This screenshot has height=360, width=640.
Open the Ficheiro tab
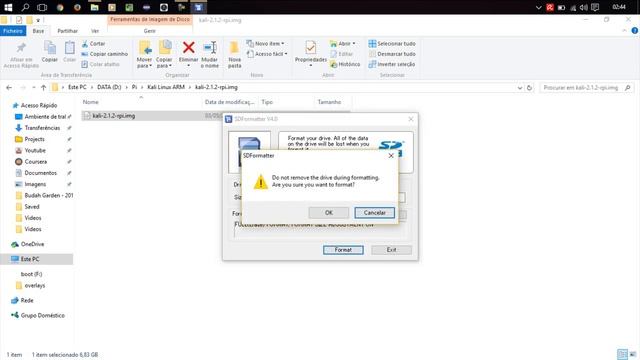tap(13, 31)
